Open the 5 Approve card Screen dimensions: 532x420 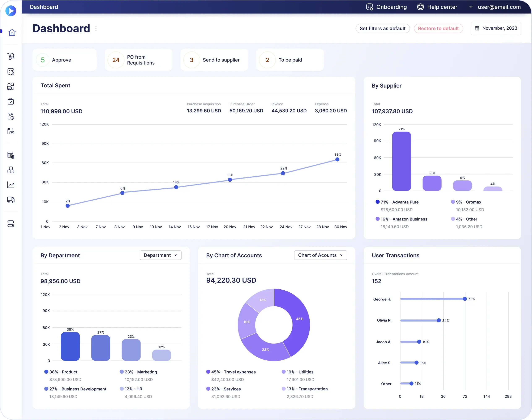pyautogui.click(x=65, y=60)
